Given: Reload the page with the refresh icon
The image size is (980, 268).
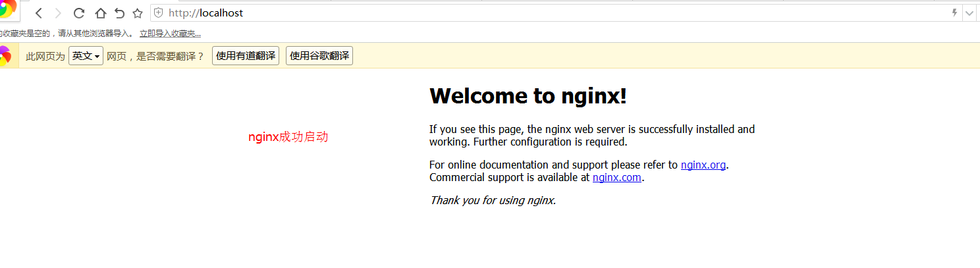Looking at the screenshot, I should (x=79, y=13).
